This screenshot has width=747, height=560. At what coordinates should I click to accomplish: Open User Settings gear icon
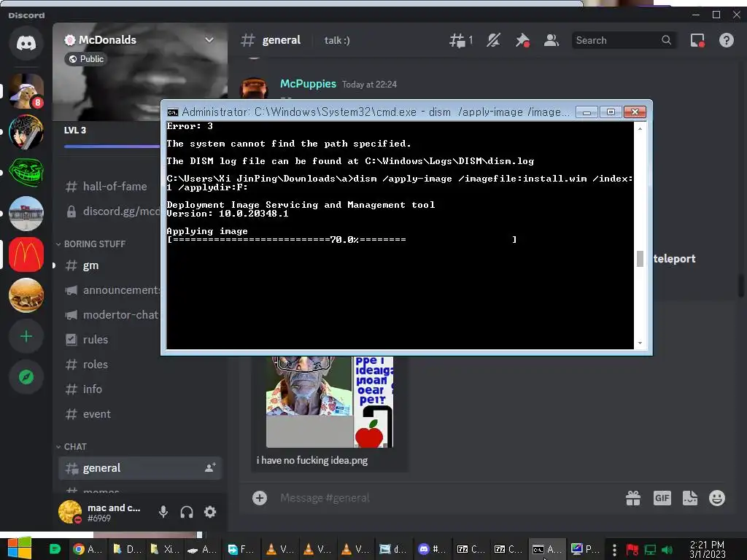(x=210, y=512)
